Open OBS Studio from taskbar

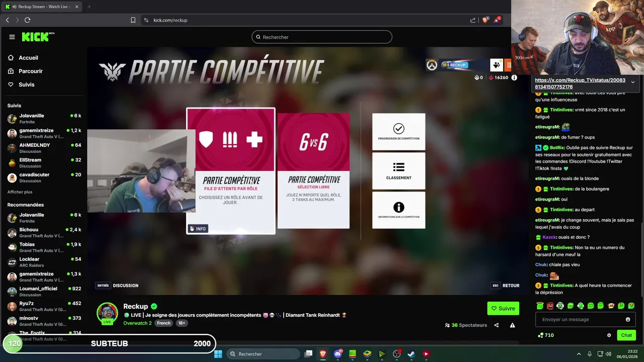pos(396,354)
